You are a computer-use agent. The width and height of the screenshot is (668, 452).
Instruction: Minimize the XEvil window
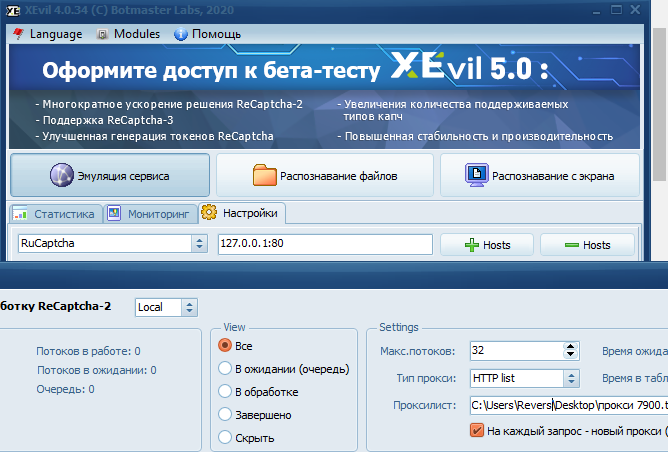tap(596, 10)
